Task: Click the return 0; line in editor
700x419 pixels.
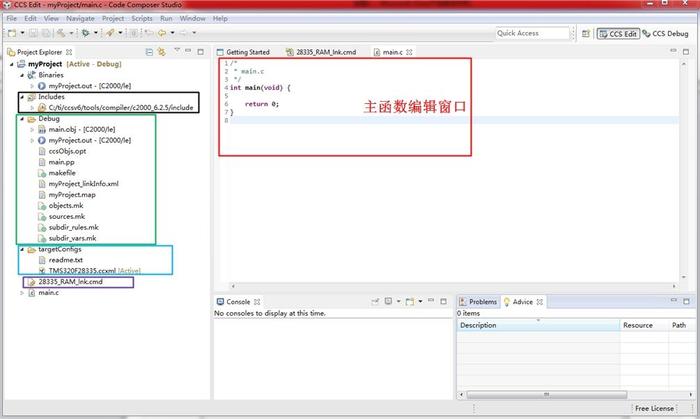Action: click(262, 104)
